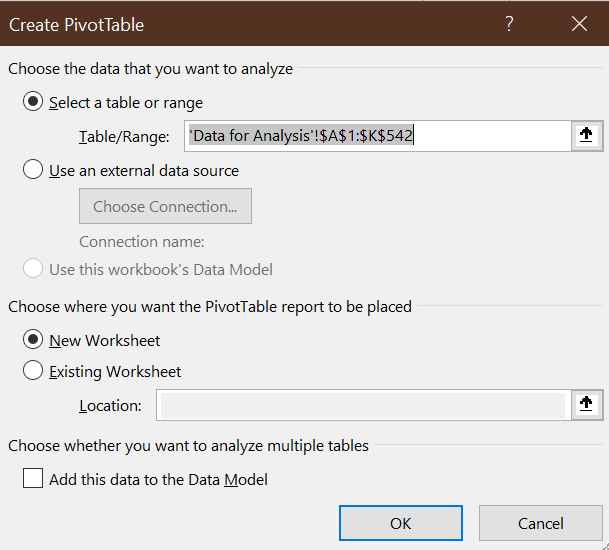Click 'Choose the data that you want to analyze' heading
The width and height of the screenshot is (609, 550).
[150, 69]
